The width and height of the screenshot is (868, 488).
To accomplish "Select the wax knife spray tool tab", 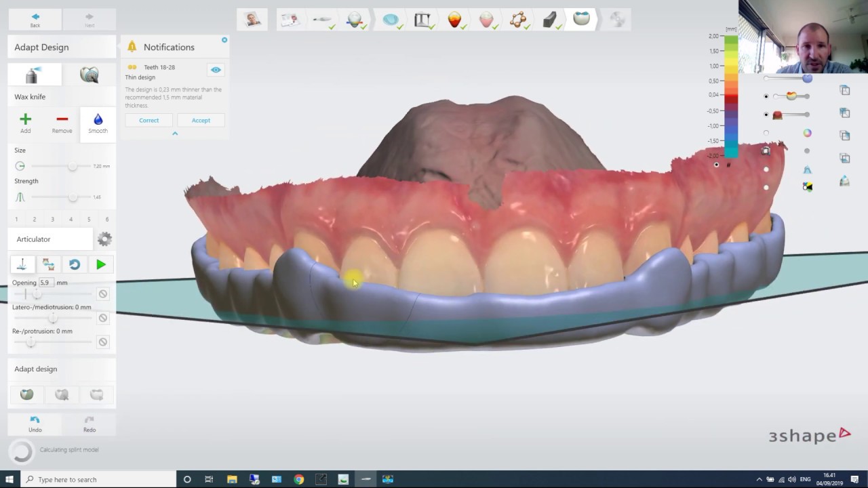I will pyautogui.click(x=34, y=75).
